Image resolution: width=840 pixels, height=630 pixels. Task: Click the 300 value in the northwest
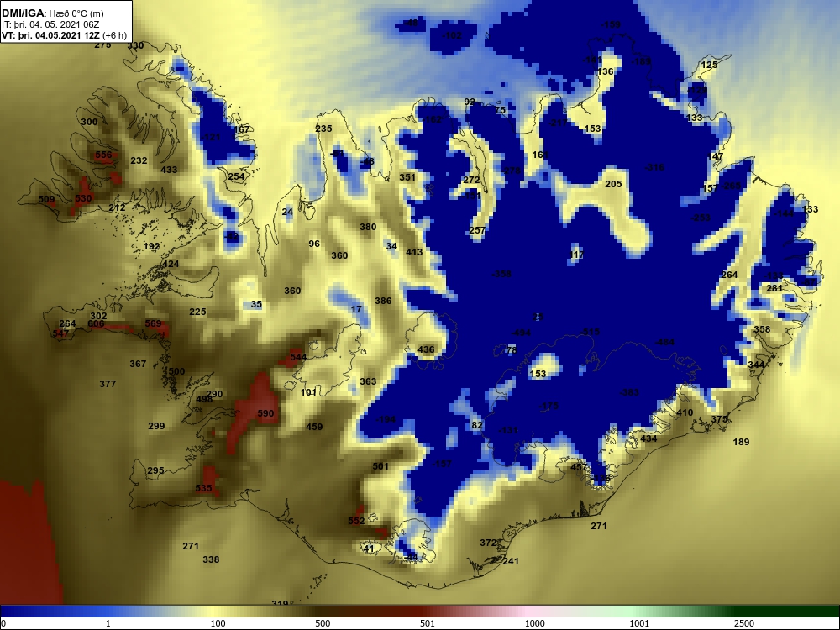pyautogui.click(x=90, y=122)
